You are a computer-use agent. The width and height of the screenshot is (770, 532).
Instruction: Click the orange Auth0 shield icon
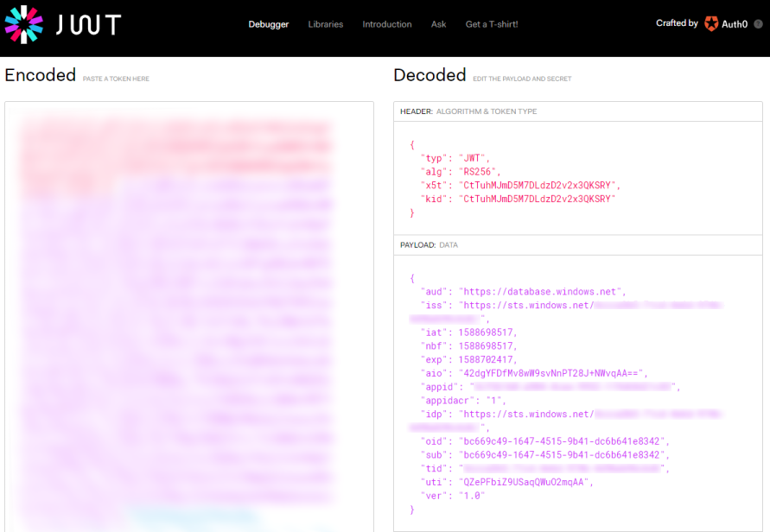click(711, 23)
